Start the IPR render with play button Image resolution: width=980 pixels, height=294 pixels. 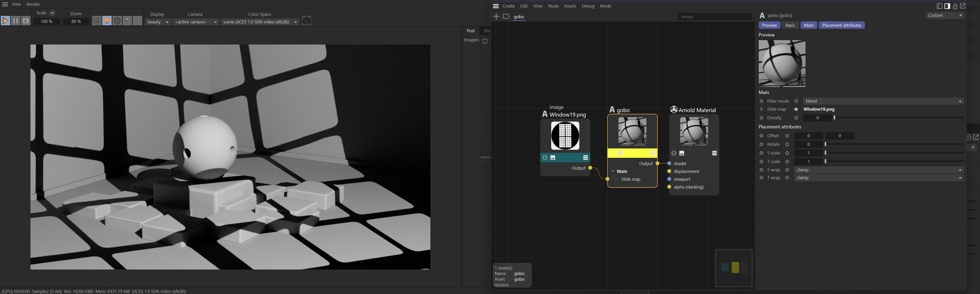pyautogui.click(x=5, y=21)
